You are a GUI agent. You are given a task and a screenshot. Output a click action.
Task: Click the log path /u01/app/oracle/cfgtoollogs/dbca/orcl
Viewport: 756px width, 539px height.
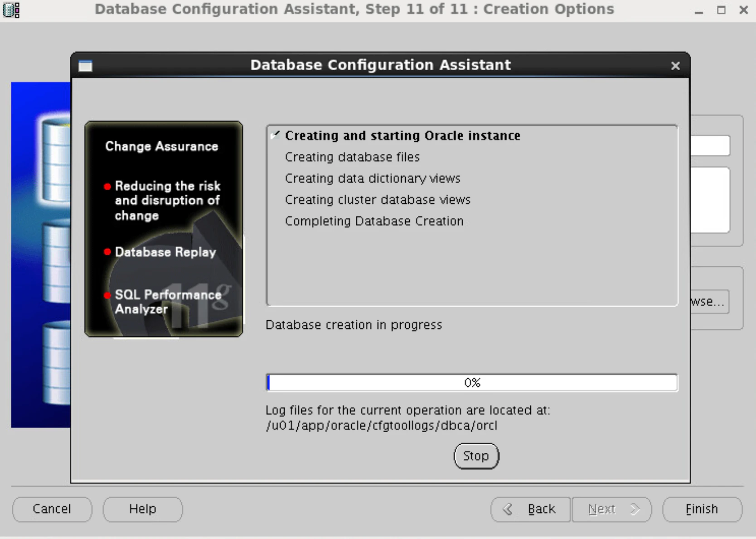click(x=382, y=426)
